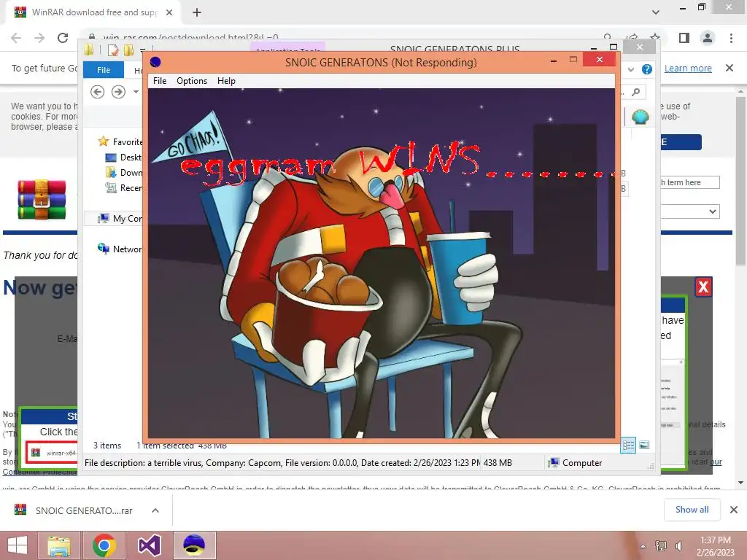The width and height of the screenshot is (747, 560).
Task: Switch Explorer to large icons view
Action: [644, 445]
